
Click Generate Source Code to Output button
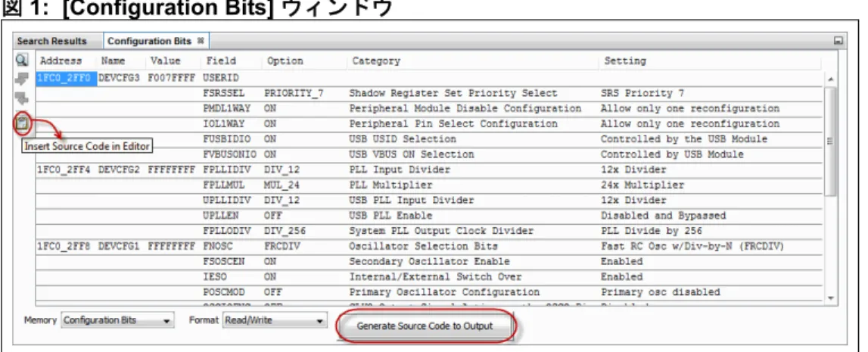click(x=425, y=326)
